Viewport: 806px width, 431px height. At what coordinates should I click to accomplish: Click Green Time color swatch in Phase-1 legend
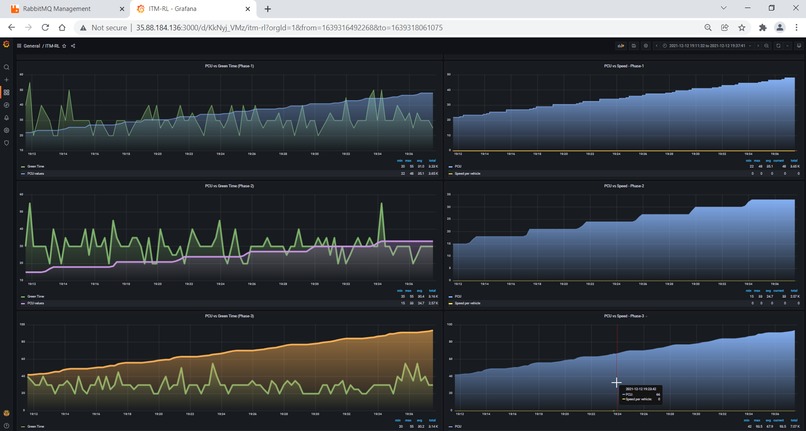(x=23, y=167)
